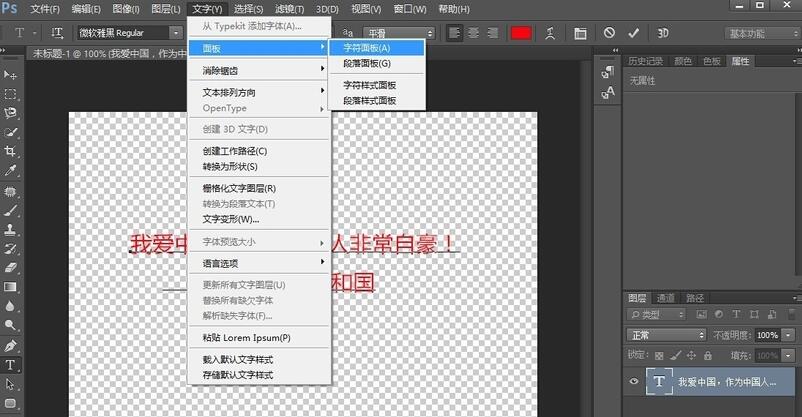Image resolution: width=802 pixels, height=417 pixels.
Task: Select the Move tool
Action: (10, 75)
